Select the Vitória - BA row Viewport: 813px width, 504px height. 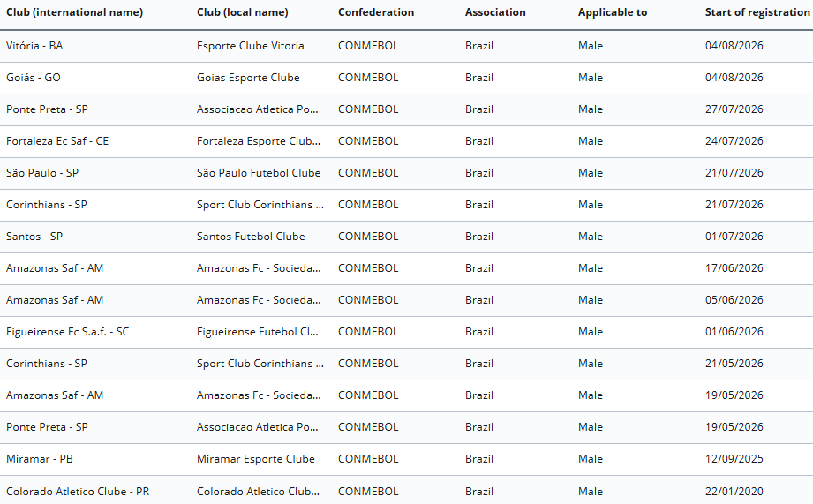tap(406, 46)
